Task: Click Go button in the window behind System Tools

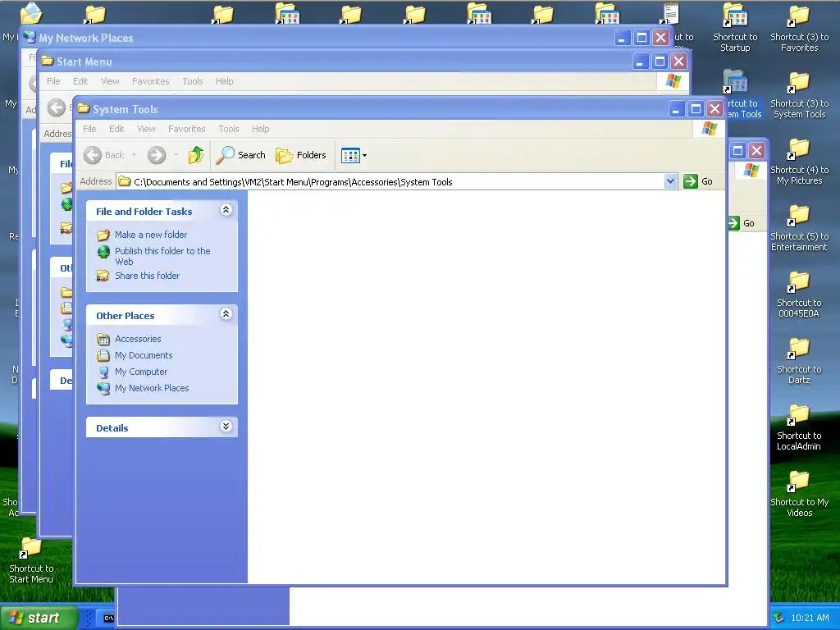Action: [x=742, y=223]
